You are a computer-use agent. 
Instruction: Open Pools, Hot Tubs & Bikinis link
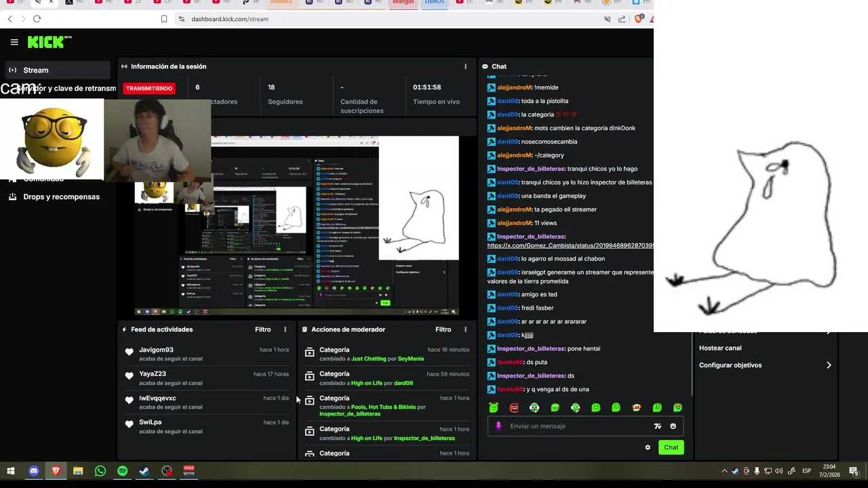(383, 407)
